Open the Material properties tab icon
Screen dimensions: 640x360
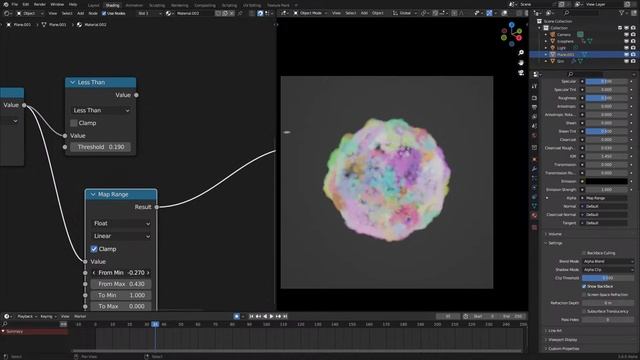click(x=534, y=215)
